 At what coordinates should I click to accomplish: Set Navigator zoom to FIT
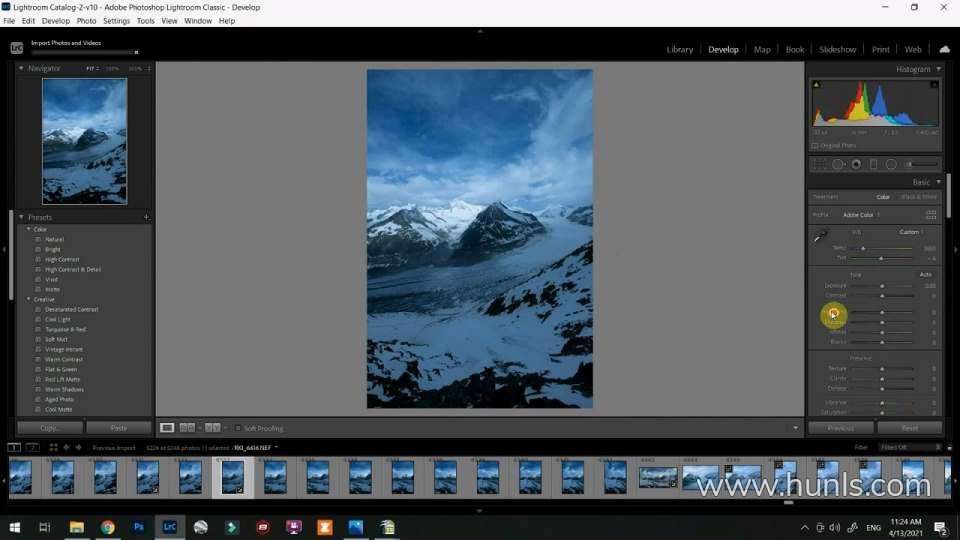[91, 69]
